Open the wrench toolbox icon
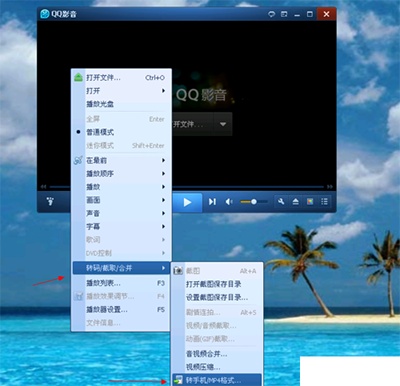The height and width of the screenshot is (386, 400). point(281,201)
